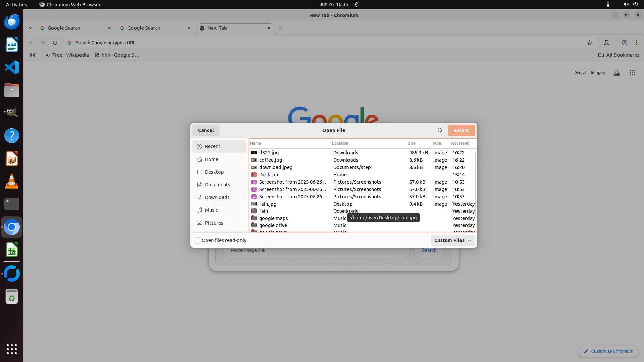This screenshot has width=644, height=362.
Task: Expand the tab search chevron
Action: tap(30, 28)
